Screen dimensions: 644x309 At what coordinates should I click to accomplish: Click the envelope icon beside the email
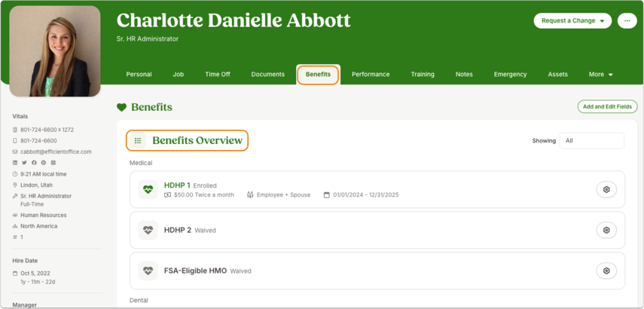point(15,151)
